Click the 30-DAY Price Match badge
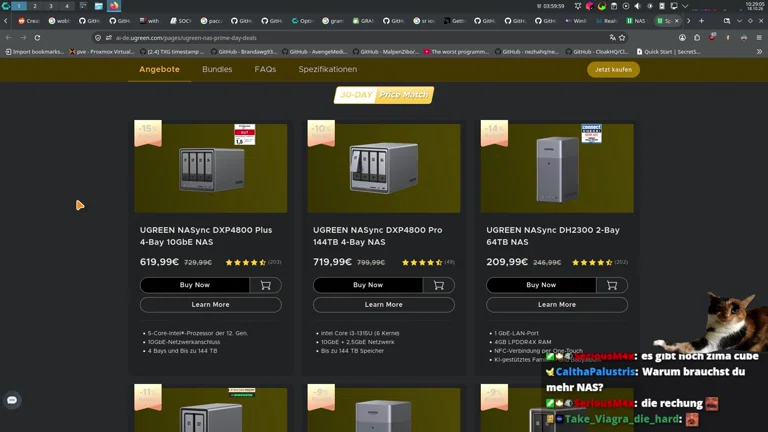The height and width of the screenshot is (432, 768). (384, 95)
